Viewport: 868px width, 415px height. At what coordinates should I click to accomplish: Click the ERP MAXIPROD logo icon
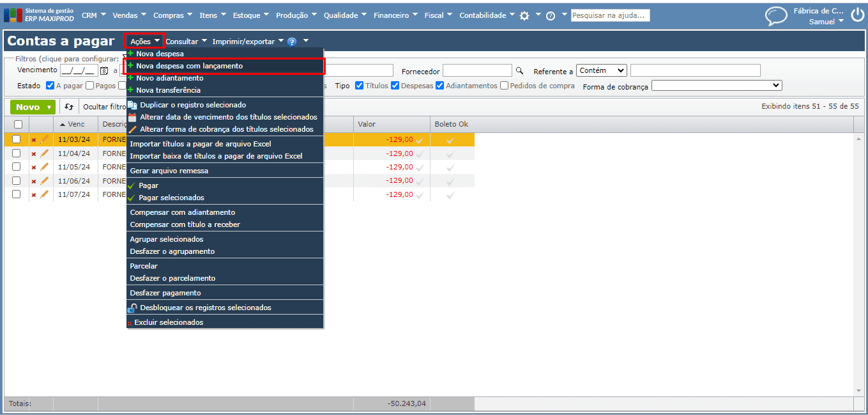tap(13, 15)
